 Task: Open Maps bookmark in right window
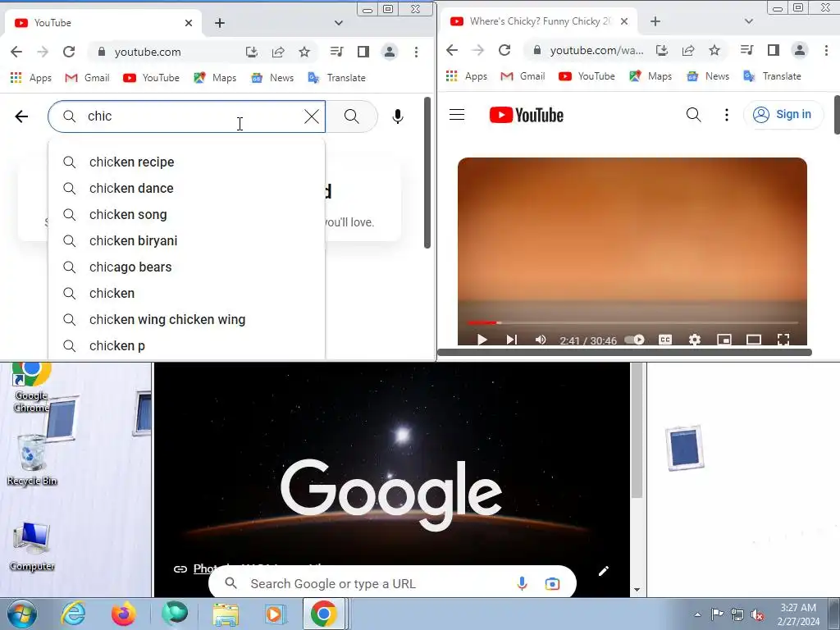(651, 76)
